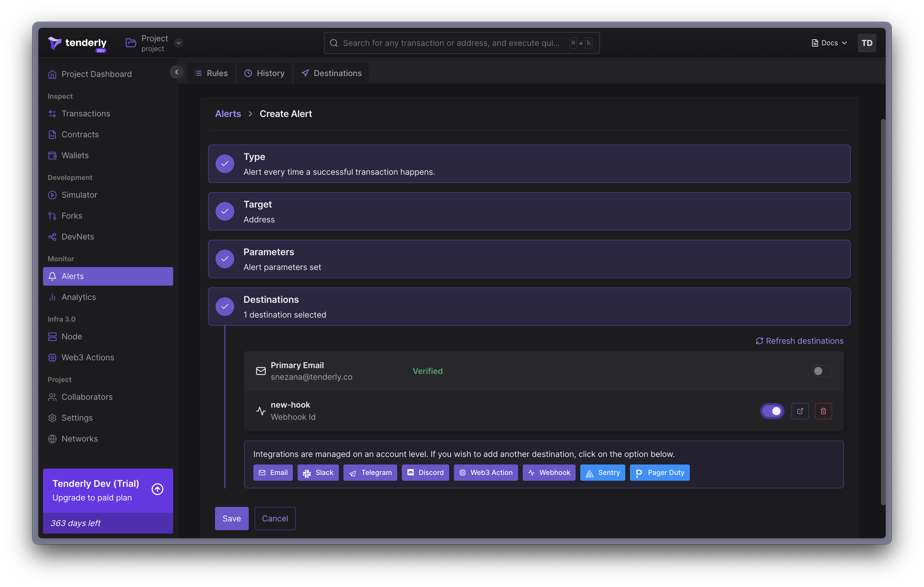The image size is (924, 587).
Task: Click the Save button
Action: click(x=232, y=518)
